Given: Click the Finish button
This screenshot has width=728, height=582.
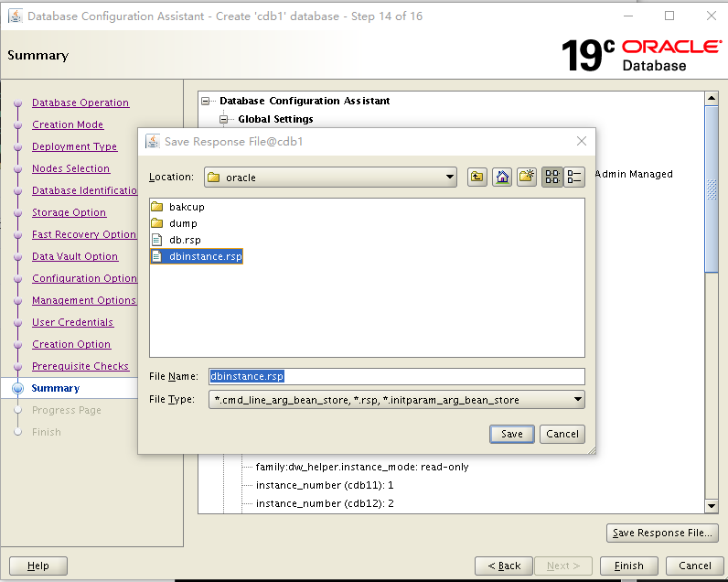Looking at the screenshot, I should (x=628, y=566).
